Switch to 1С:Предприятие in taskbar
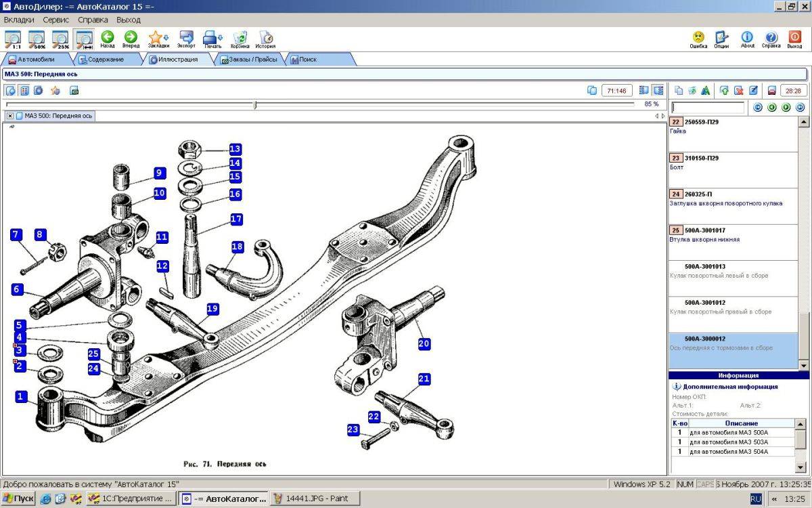The height and width of the screenshot is (508, 812). point(131,499)
